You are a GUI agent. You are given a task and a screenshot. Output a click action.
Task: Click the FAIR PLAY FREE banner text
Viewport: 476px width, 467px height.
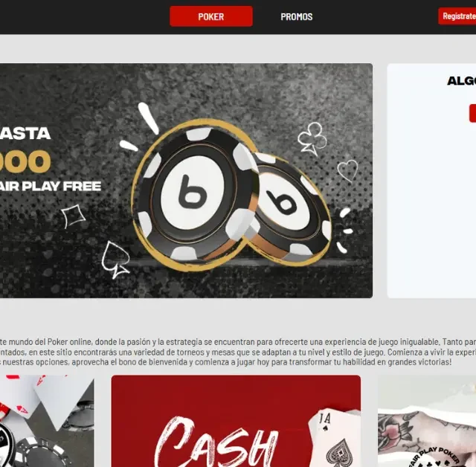[x=51, y=186]
